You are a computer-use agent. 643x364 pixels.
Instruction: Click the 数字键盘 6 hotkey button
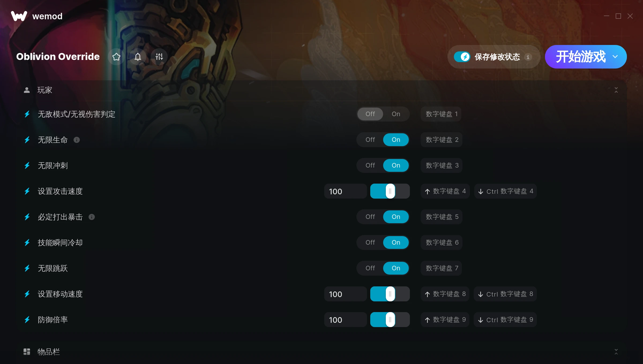[x=442, y=242]
